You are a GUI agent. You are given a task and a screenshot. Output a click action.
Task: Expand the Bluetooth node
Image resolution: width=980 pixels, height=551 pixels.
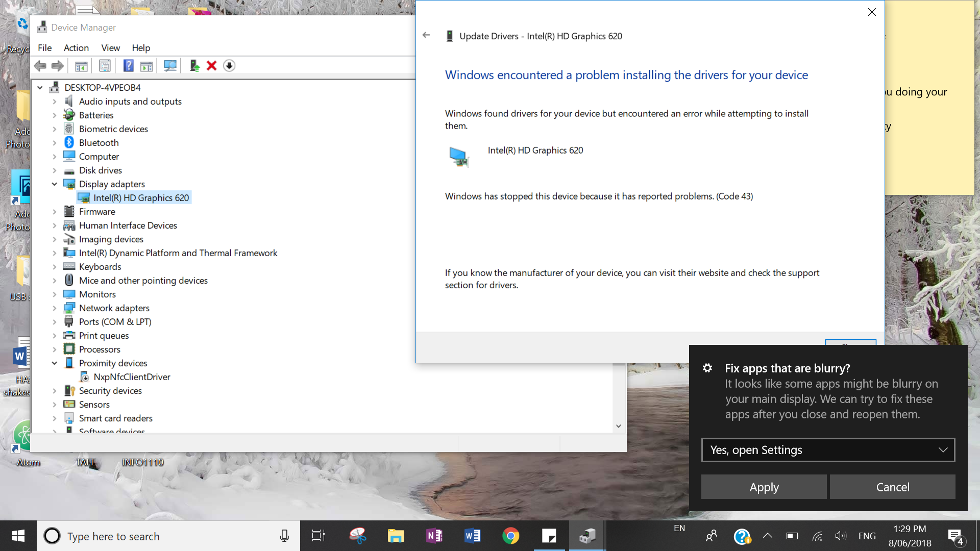[55, 143]
